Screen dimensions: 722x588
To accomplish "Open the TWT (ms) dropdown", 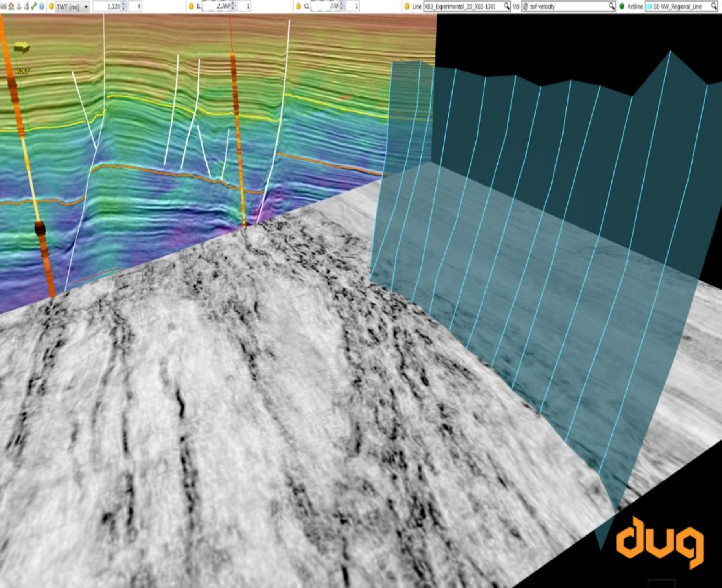I will coord(86,6).
